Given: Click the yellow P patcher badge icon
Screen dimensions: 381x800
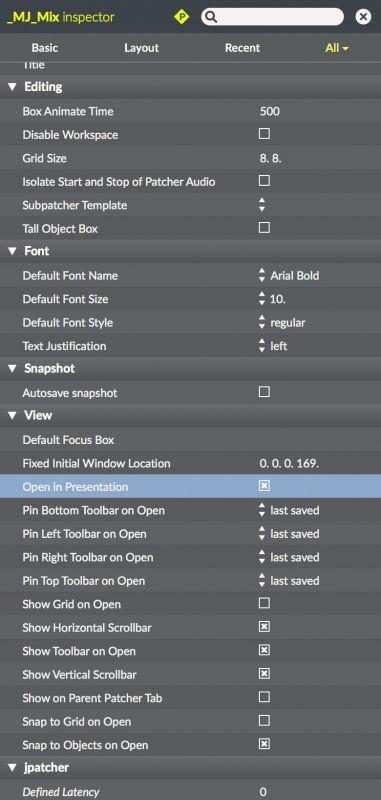Looking at the screenshot, I should pyautogui.click(x=182, y=17).
